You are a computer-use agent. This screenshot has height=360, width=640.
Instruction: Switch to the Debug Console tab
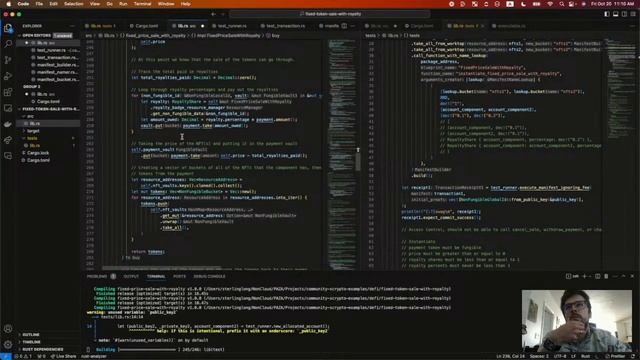coord(209,276)
